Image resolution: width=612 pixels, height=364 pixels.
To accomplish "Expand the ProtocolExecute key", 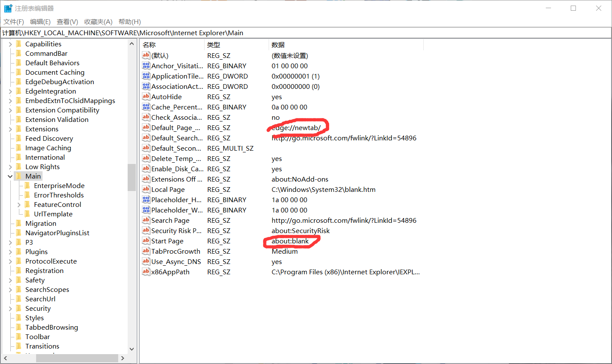I will [x=10, y=261].
